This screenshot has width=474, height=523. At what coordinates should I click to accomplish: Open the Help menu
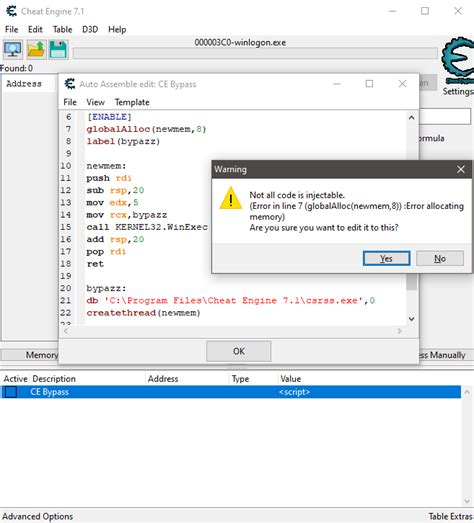tap(117, 29)
